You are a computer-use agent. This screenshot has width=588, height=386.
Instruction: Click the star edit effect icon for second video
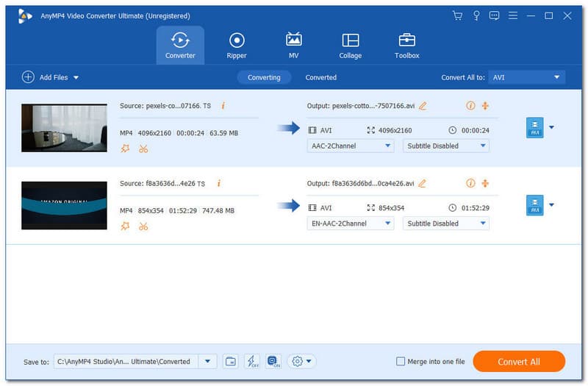pos(125,226)
